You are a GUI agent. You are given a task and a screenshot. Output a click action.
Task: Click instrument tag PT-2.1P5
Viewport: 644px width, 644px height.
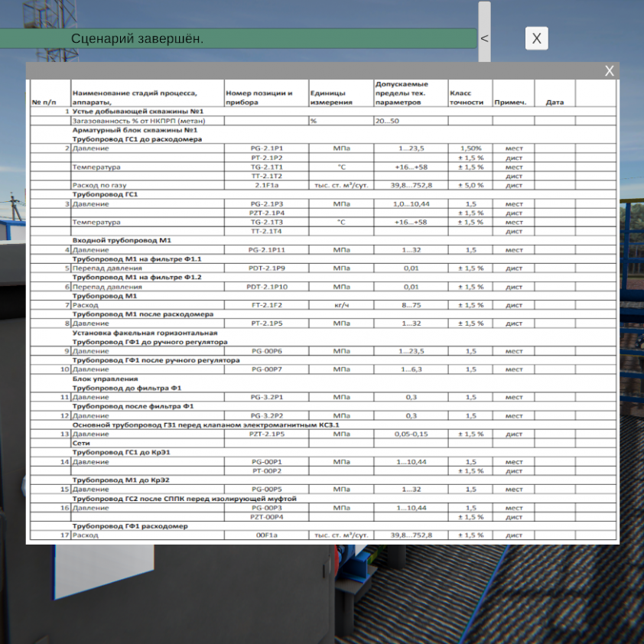[267, 324]
